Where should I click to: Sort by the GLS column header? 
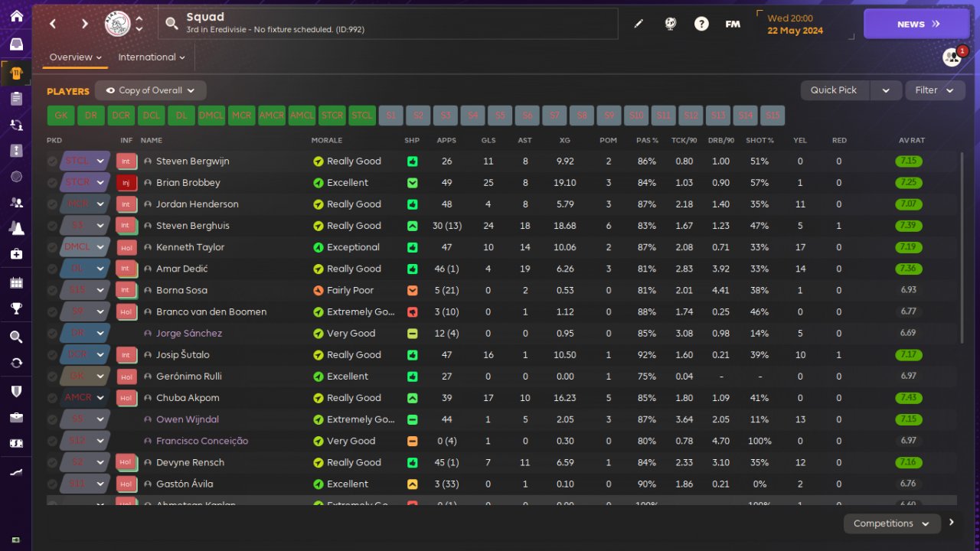(x=488, y=140)
